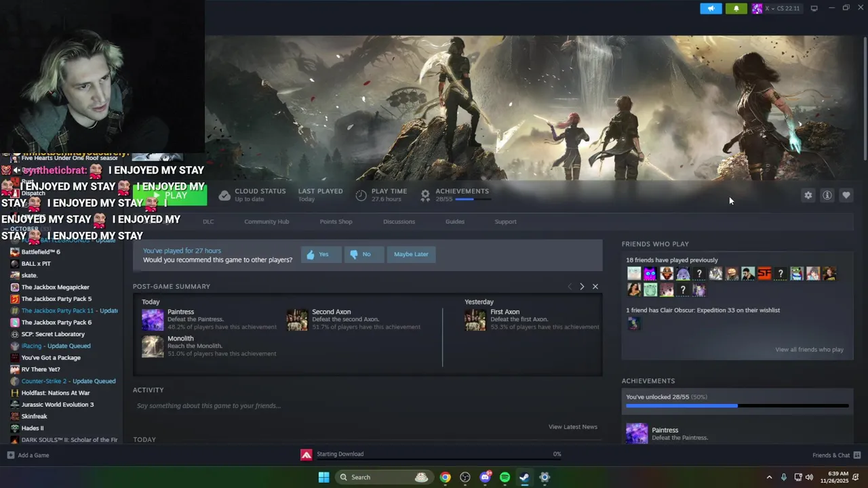Viewport: 868px width, 488px height.
Task: Switch to Big Picture mode monitor icon
Action: [814, 8]
